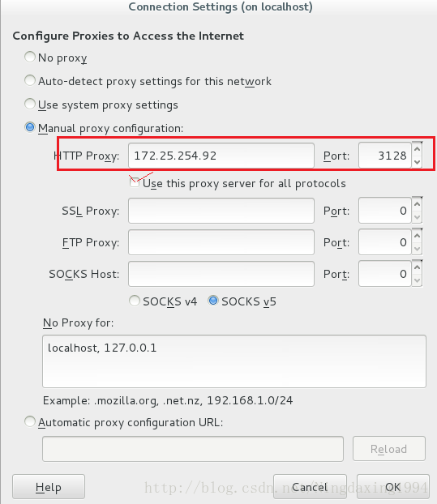Click the HTTP Proxy port field
The width and height of the screenshot is (437, 504).
(385, 156)
